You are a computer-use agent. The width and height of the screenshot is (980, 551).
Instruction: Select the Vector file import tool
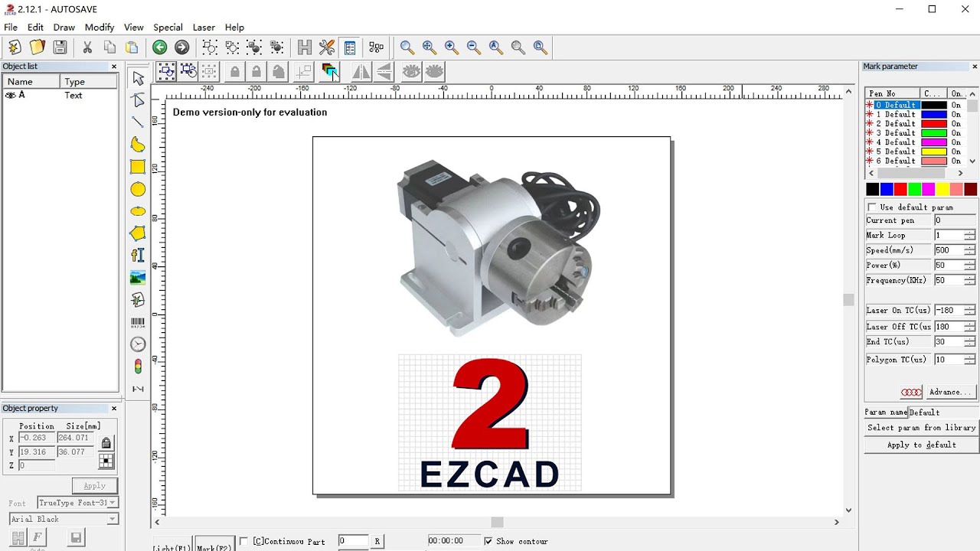pos(138,300)
